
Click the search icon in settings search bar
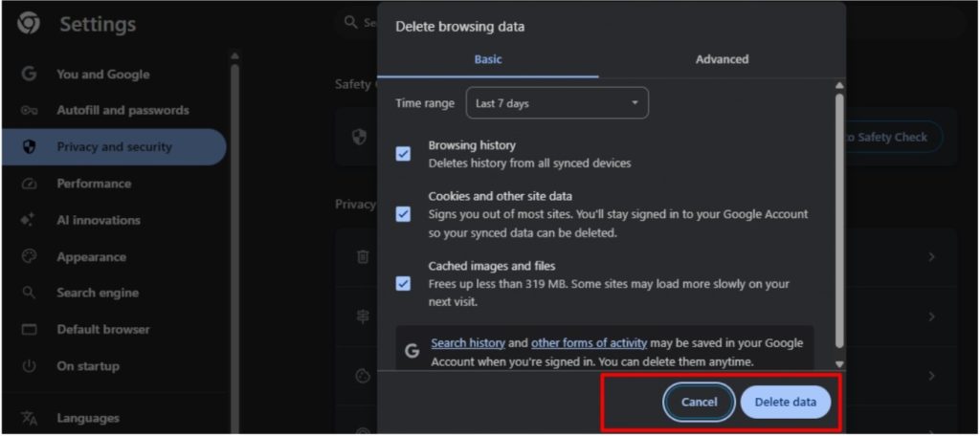pyautogui.click(x=350, y=23)
